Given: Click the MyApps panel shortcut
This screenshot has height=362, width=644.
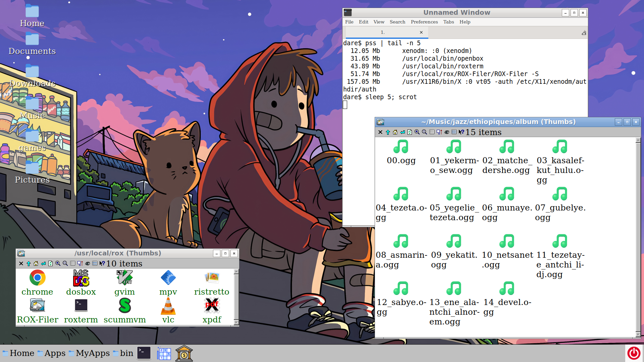Looking at the screenshot, I should (89, 353).
